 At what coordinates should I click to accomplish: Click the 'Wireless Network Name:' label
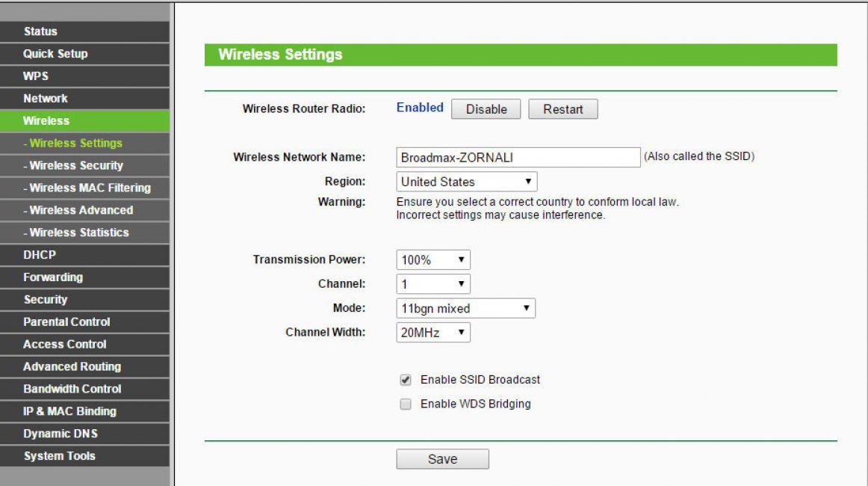pos(299,157)
